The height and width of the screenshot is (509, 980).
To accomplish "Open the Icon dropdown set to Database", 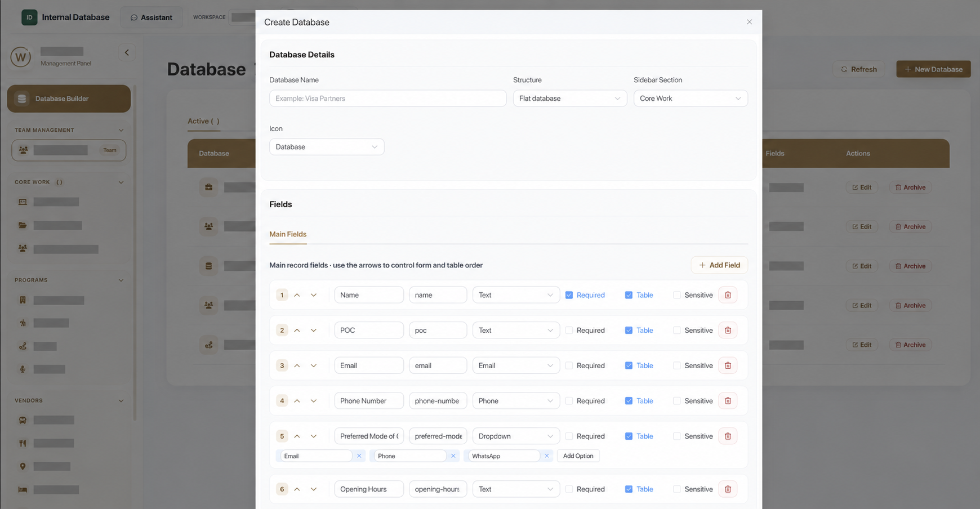I will point(327,147).
